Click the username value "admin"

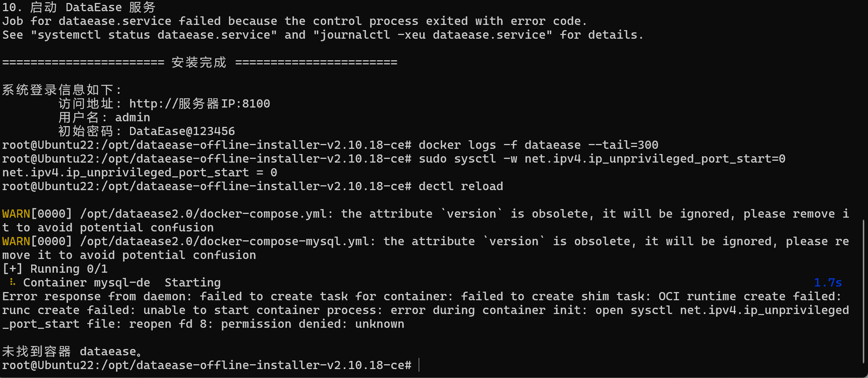coord(133,118)
